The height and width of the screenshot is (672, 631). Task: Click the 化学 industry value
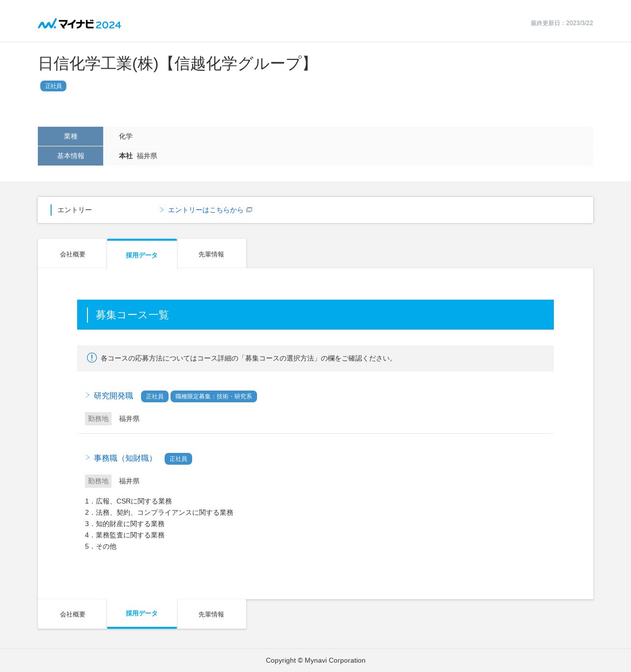(x=126, y=136)
